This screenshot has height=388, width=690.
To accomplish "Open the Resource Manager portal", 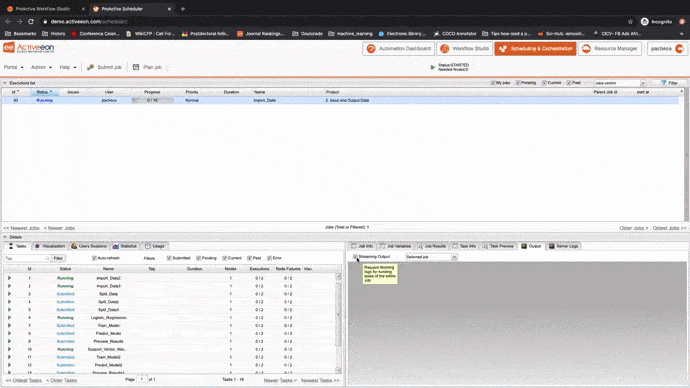I will point(609,48).
